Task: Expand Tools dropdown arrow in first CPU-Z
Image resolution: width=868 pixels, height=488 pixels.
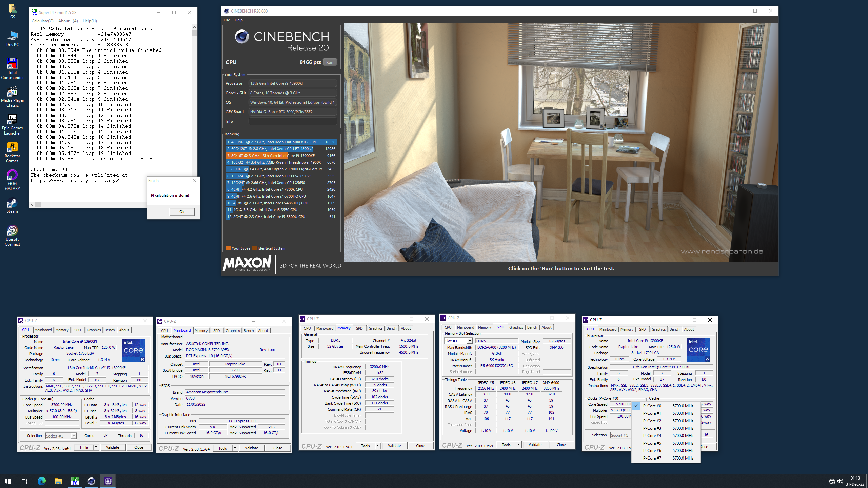Action: [96, 447]
